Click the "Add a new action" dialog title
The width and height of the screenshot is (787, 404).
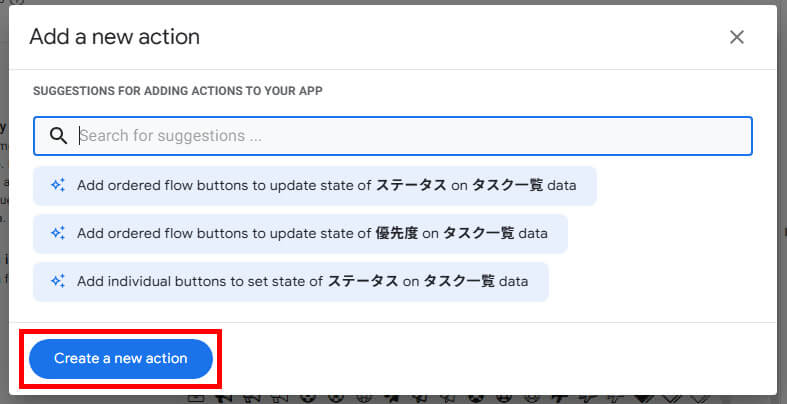point(114,37)
